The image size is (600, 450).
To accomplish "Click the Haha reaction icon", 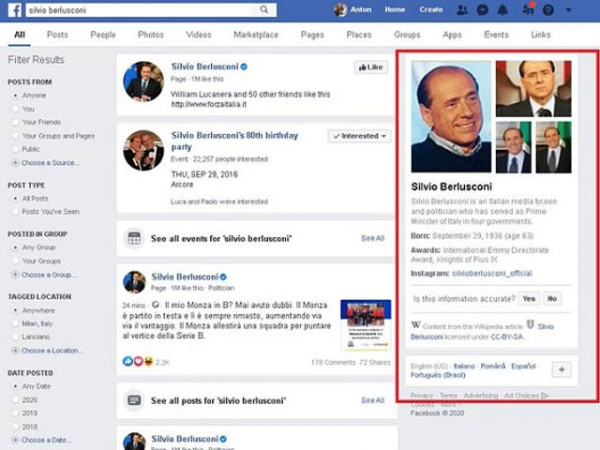I will 148,361.
